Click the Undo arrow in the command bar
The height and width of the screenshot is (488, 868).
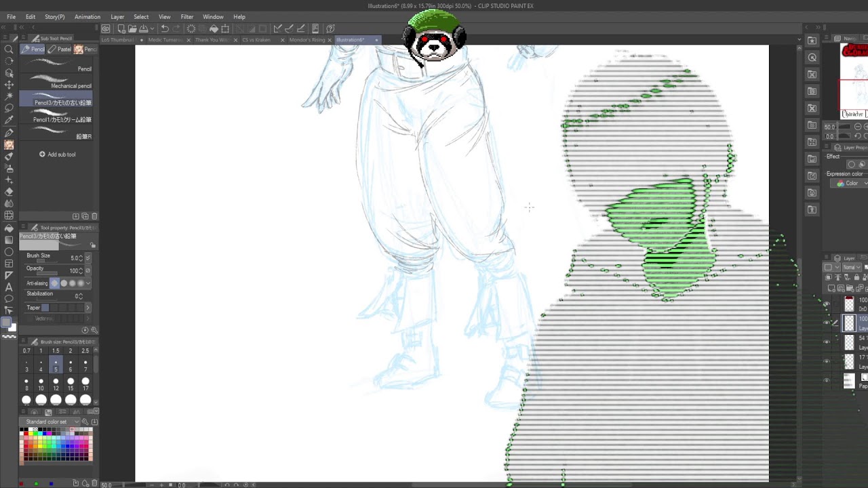coord(165,28)
